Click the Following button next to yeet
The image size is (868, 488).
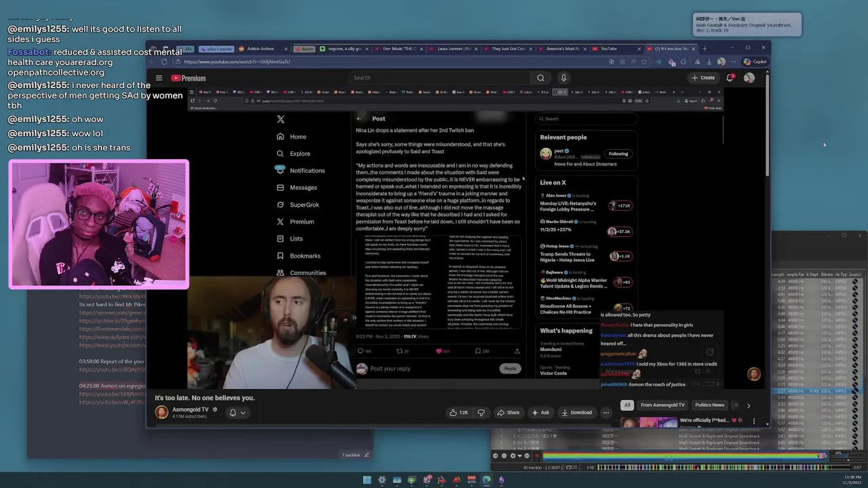click(618, 154)
